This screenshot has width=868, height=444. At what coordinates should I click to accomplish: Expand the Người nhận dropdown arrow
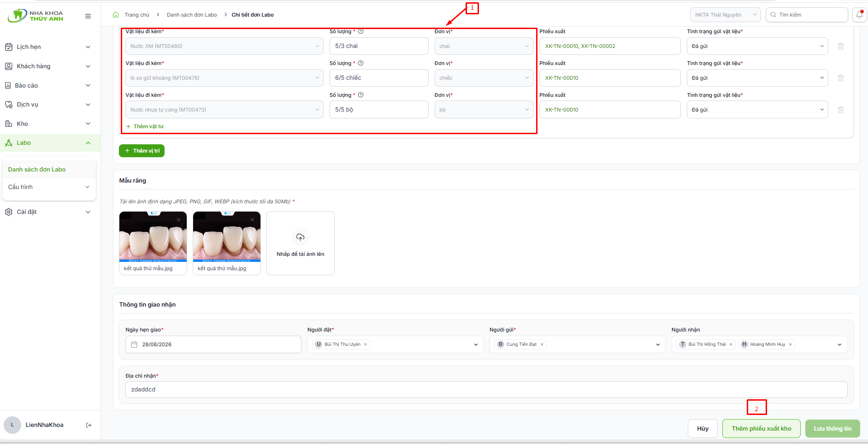pos(839,344)
